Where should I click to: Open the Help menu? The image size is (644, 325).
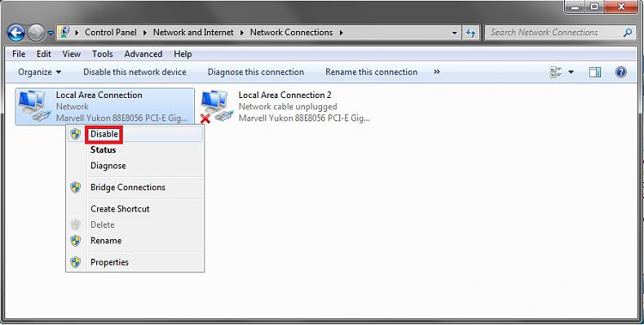coord(183,54)
